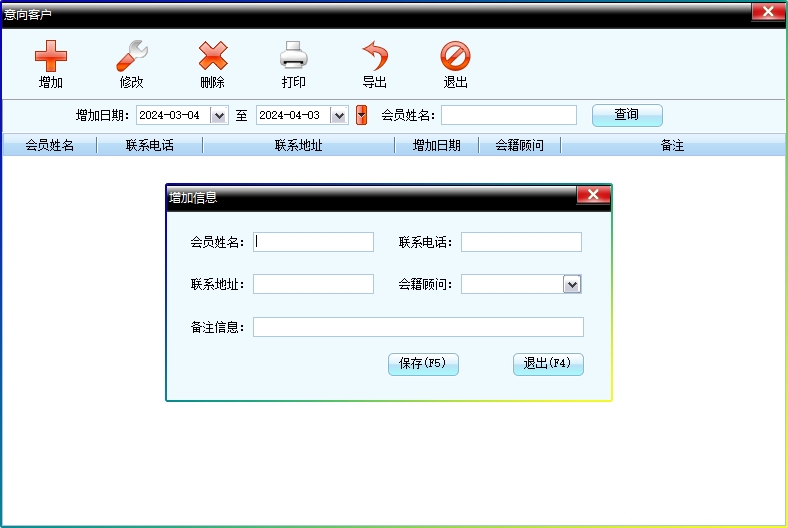Click the 打印 printer icon
The image size is (788, 528).
tap(294, 57)
